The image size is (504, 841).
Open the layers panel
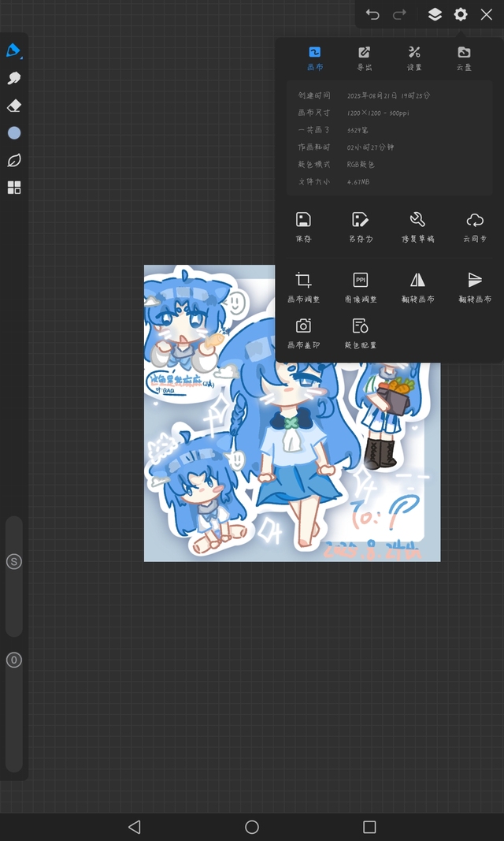click(x=435, y=14)
